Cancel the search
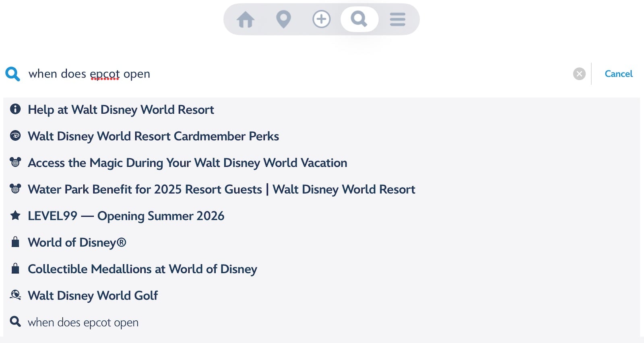Viewport: 644px width, 343px height. pos(619,74)
